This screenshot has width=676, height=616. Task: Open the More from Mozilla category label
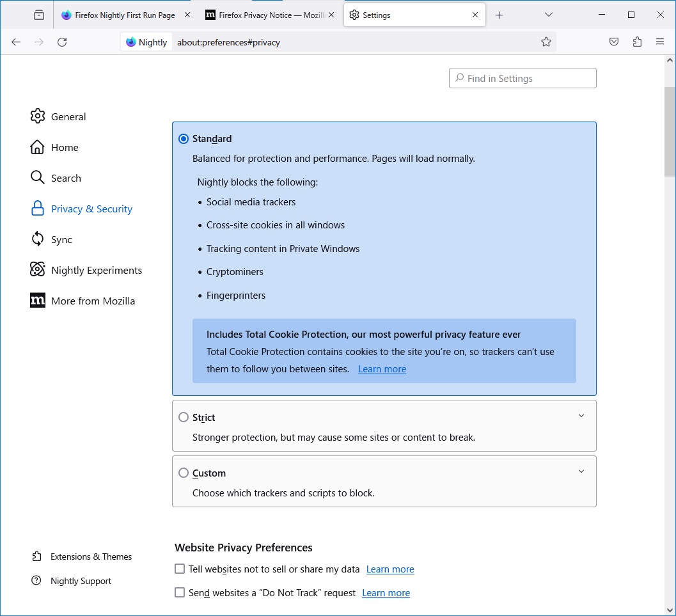pyautogui.click(x=93, y=301)
